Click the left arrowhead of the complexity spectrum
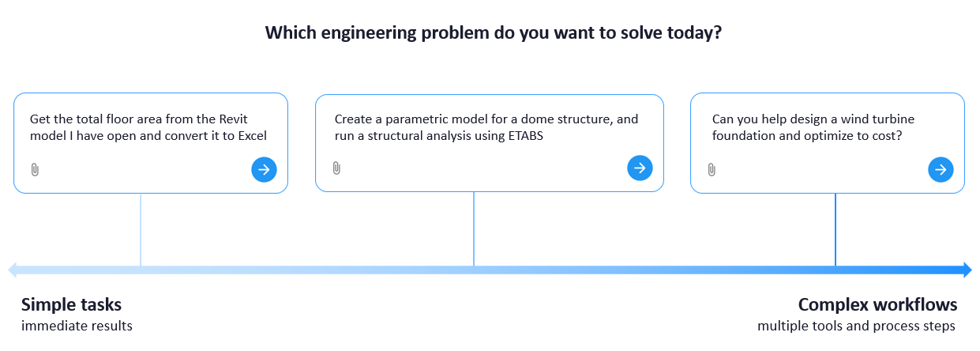The image size is (980, 351). 13,270
